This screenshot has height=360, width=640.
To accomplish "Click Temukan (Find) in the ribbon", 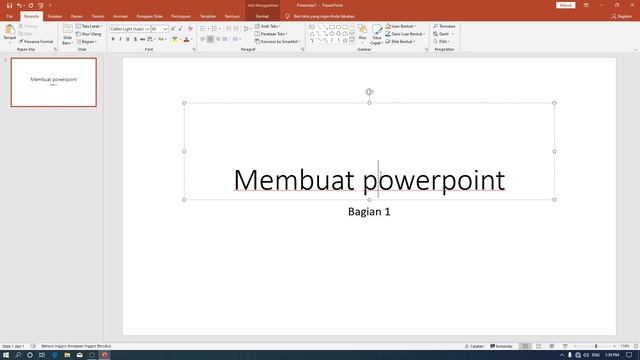I will coord(444,26).
